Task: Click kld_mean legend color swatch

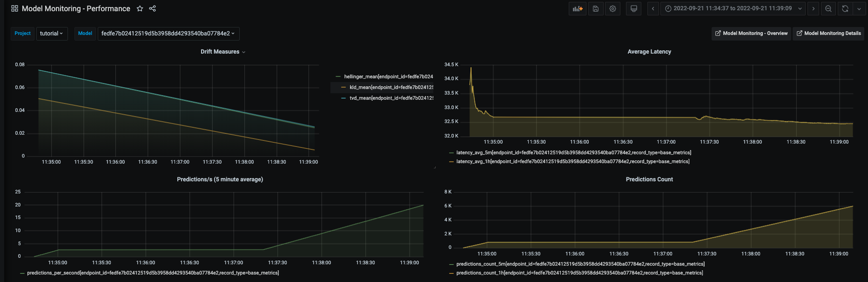Action: coord(343,87)
